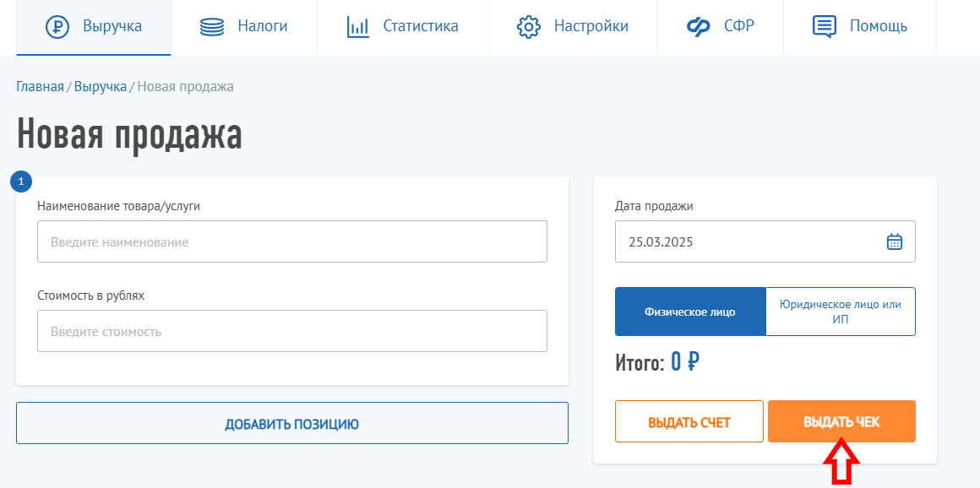Click the bar chart icon for Статистика
This screenshot has height=488, width=980.
(x=358, y=26)
